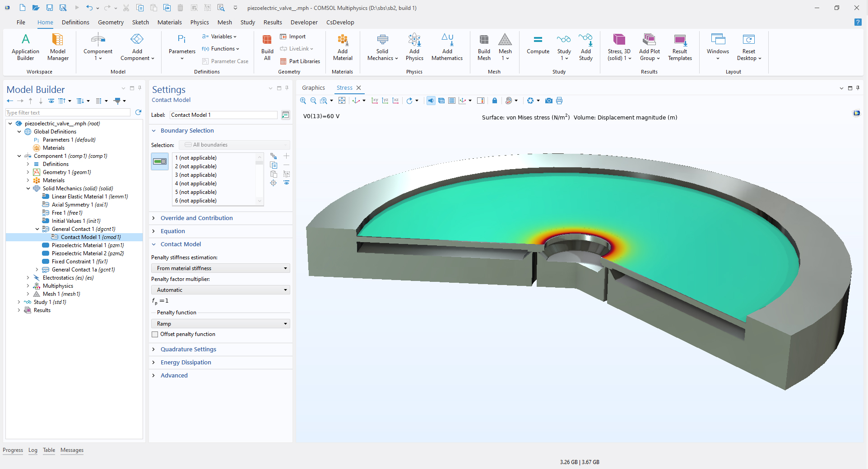Screen dimensions: 868x469
Task: Enable the Offset penalty function checkbox
Action: point(155,334)
